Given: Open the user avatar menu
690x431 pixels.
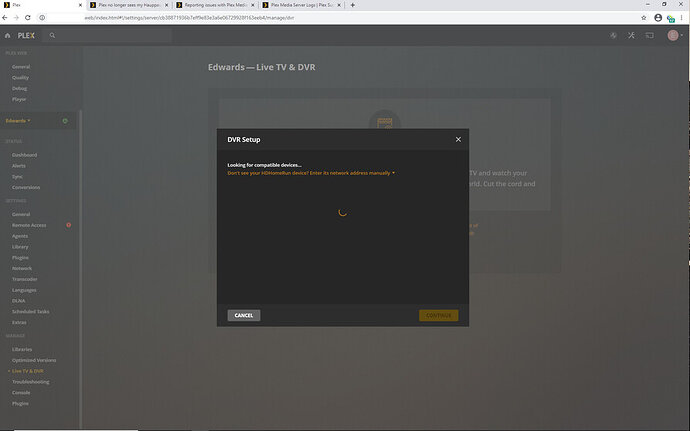Looking at the screenshot, I should [675, 35].
